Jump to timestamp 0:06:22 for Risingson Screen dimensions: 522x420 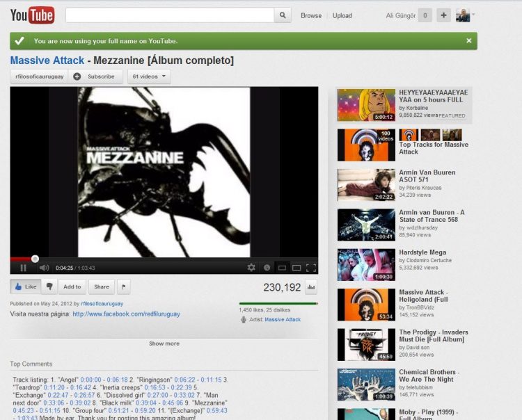[184, 380]
